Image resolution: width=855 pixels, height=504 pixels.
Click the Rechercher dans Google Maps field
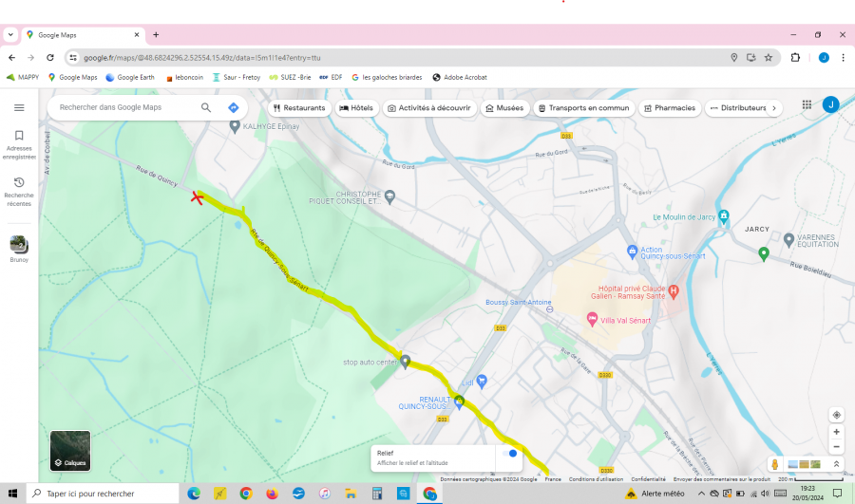(x=123, y=108)
